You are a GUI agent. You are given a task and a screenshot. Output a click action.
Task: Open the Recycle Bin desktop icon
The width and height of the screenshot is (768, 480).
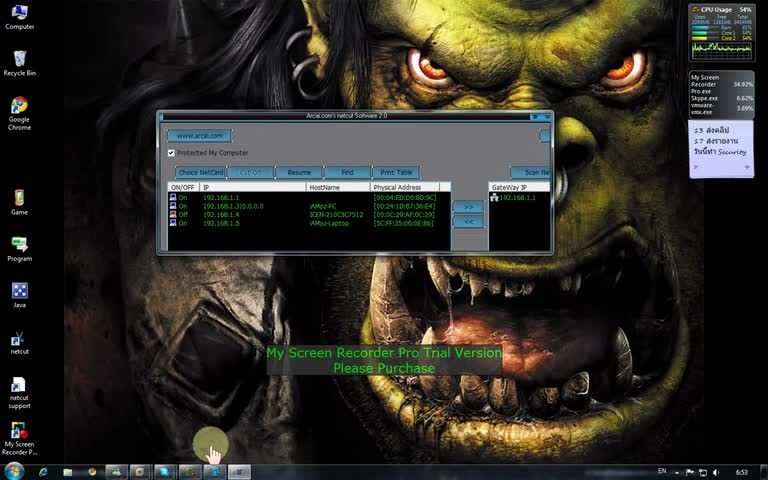(x=20, y=64)
